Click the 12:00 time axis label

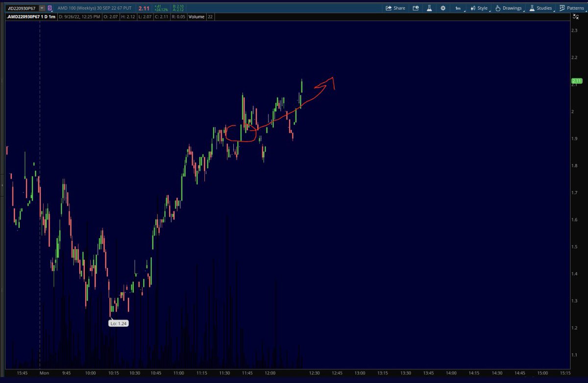pyautogui.click(x=270, y=373)
